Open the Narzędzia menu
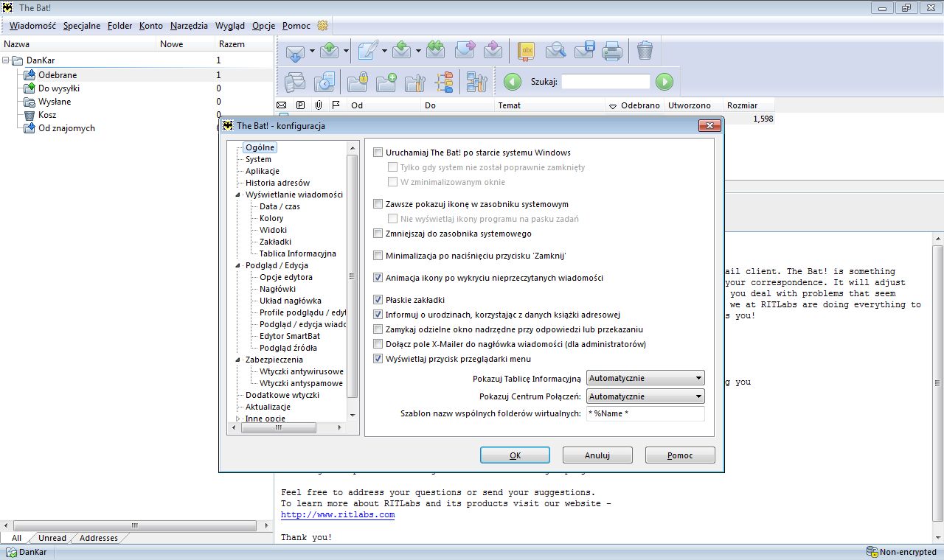The width and height of the screenshot is (944, 560). [x=189, y=26]
